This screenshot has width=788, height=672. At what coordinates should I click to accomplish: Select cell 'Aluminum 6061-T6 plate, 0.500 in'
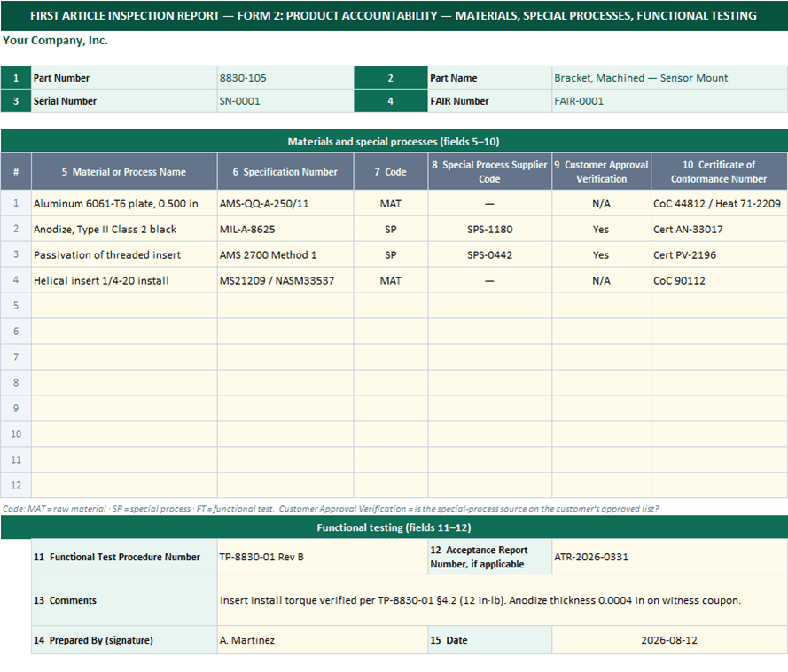click(124, 204)
